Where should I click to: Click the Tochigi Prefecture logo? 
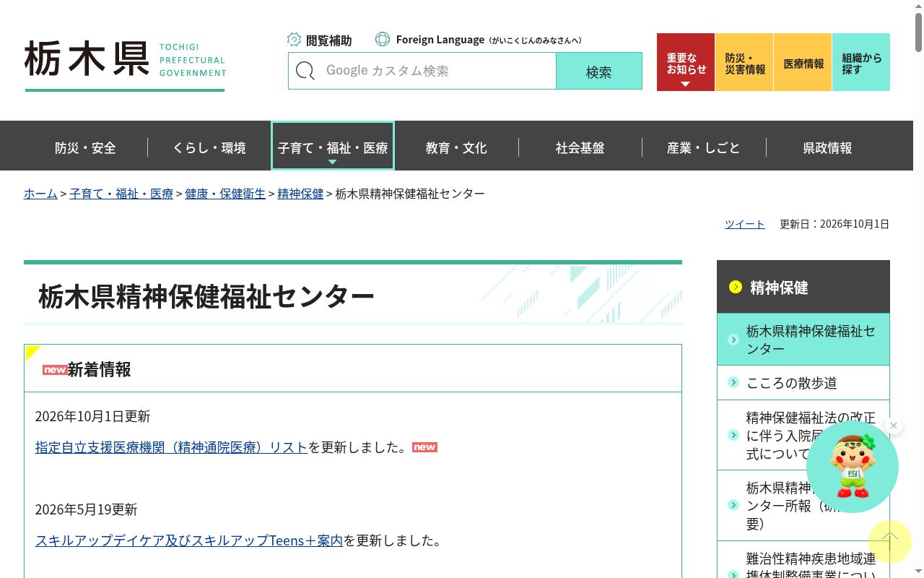(x=125, y=65)
